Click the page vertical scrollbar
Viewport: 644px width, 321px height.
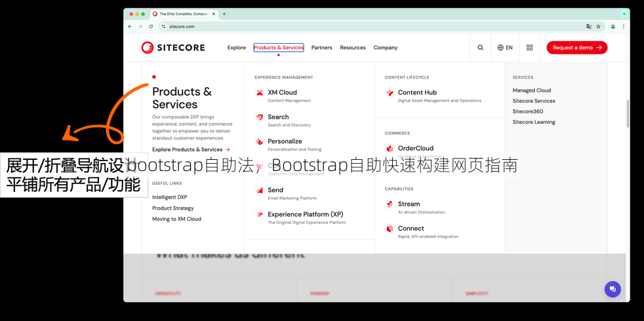(x=627, y=114)
